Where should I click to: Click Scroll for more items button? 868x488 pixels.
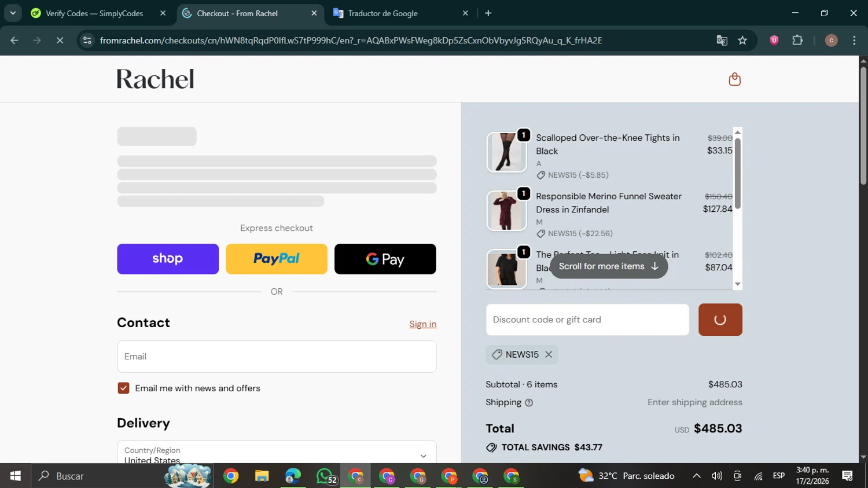(x=609, y=266)
